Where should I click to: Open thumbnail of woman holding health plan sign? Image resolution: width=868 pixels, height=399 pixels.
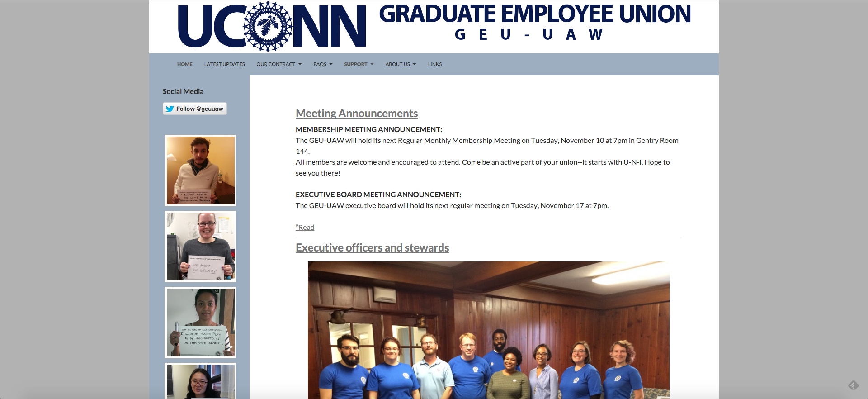point(200,323)
